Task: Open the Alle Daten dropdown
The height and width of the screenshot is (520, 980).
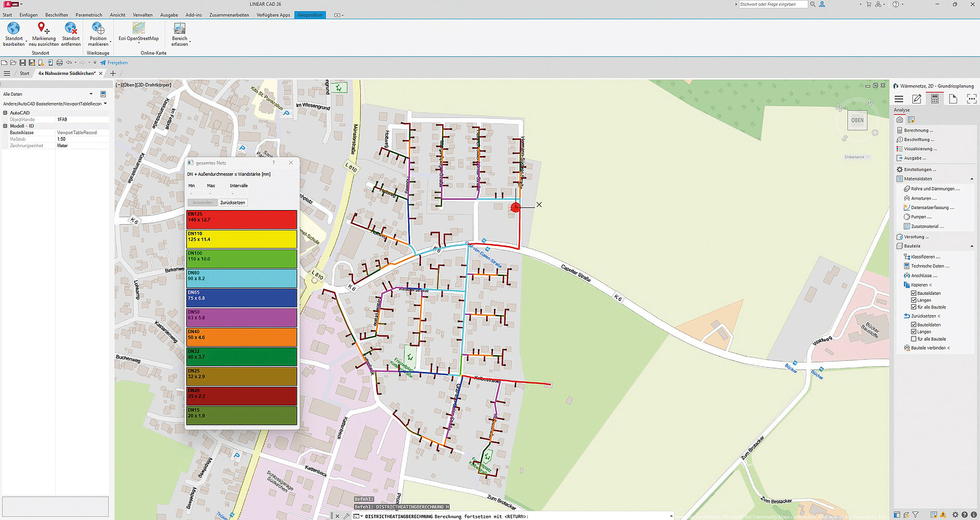Action: pyautogui.click(x=91, y=94)
